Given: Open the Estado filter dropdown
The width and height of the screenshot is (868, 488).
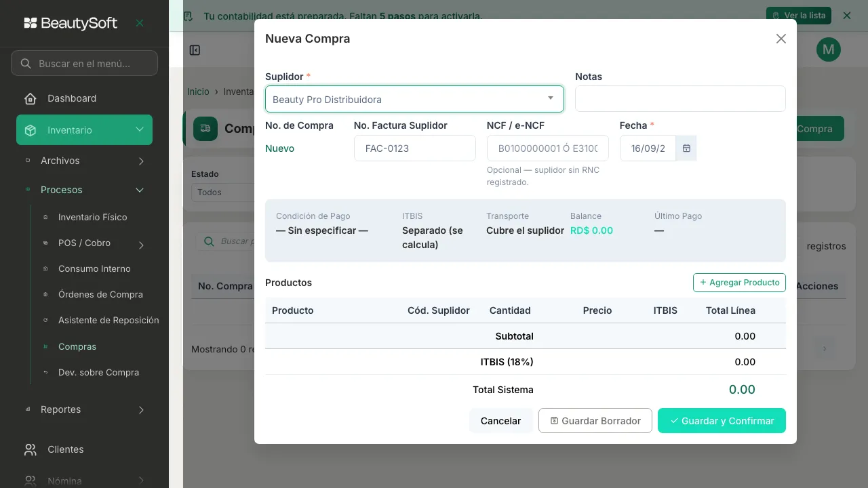Looking at the screenshot, I should [222, 192].
